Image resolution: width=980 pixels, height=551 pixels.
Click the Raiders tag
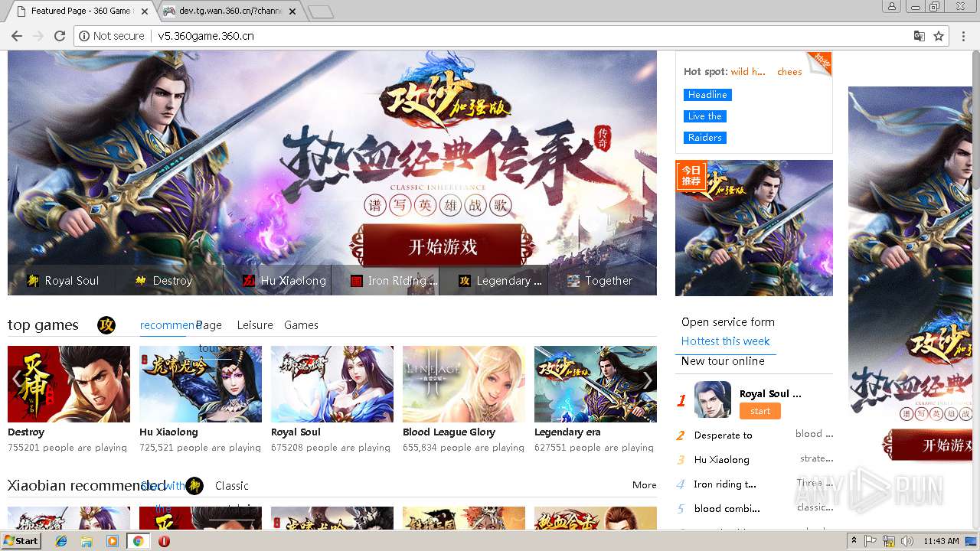(704, 138)
